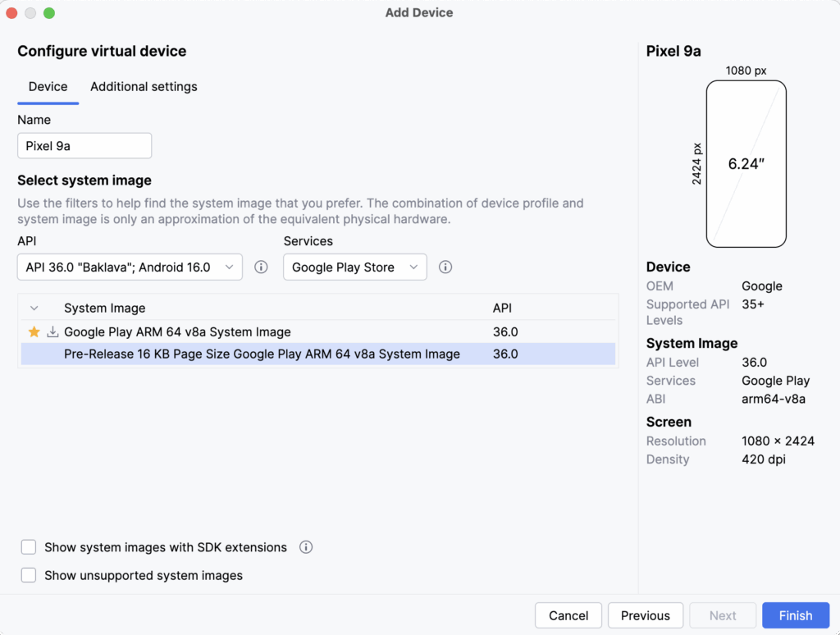
Task: Click the info icon beside SDK extensions checkbox
Action: click(306, 547)
